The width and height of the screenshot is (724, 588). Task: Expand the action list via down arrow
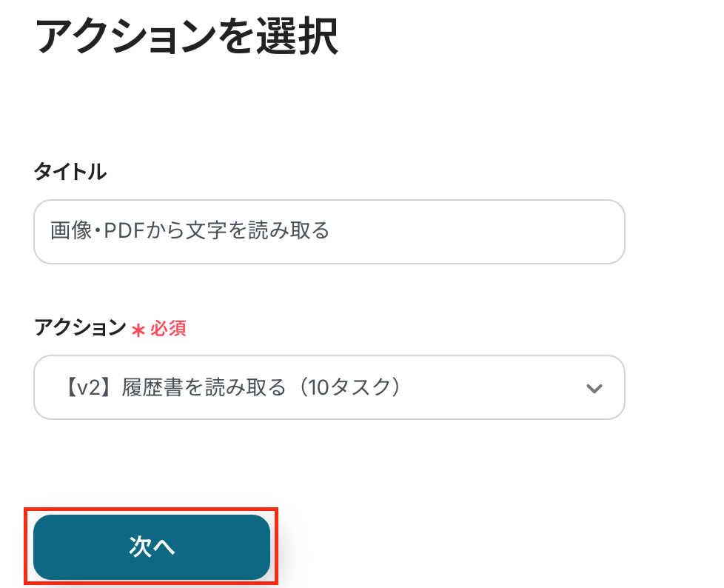tap(594, 388)
